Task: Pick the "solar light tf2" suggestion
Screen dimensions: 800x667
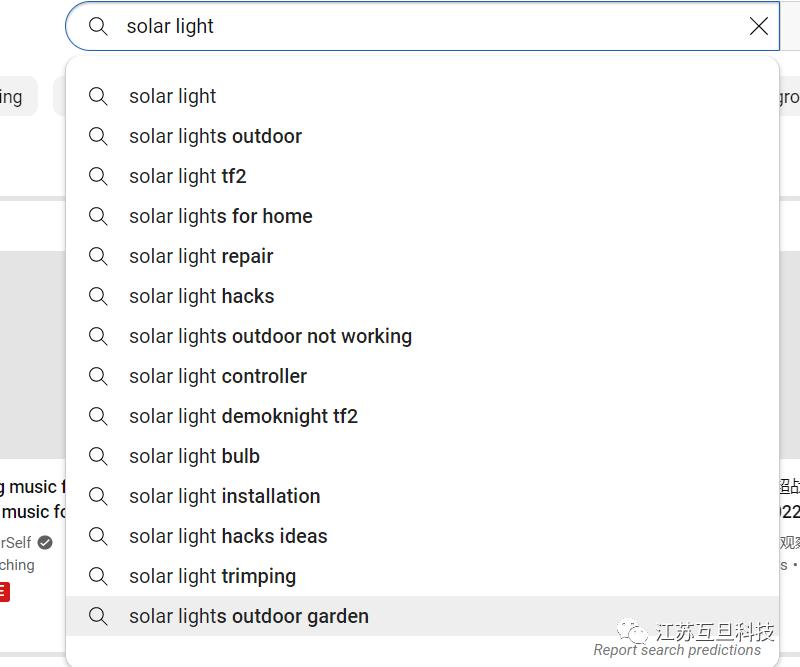Action: [187, 176]
